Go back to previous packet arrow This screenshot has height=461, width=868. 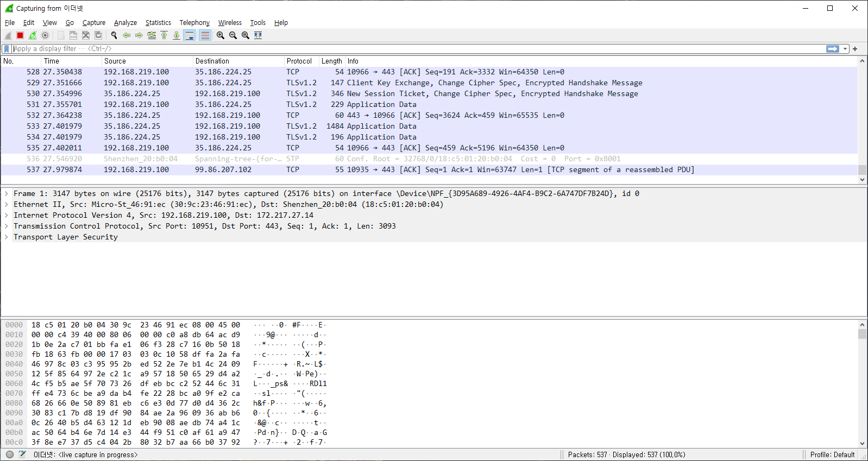tap(127, 35)
